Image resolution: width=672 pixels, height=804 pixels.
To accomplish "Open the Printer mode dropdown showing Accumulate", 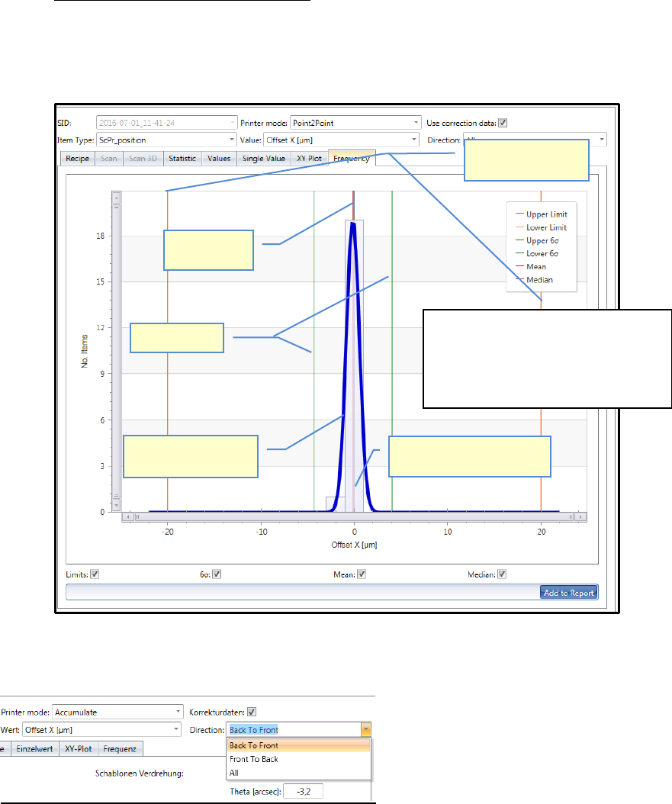I will [x=117, y=712].
